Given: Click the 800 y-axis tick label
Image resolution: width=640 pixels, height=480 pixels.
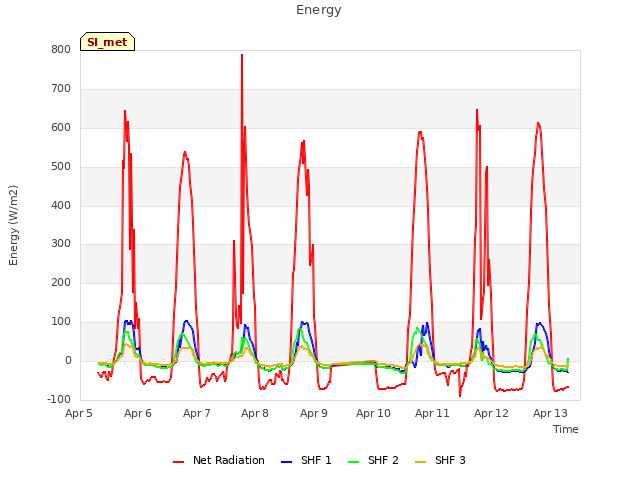Looking at the screenshot, I should click(61, 50).
